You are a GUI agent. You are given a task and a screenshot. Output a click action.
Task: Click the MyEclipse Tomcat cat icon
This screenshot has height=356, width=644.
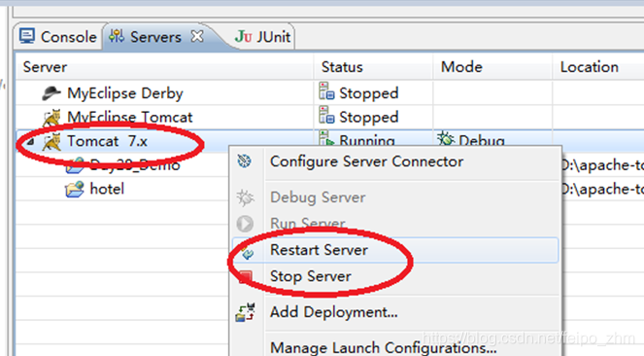(x=52, y=118)
